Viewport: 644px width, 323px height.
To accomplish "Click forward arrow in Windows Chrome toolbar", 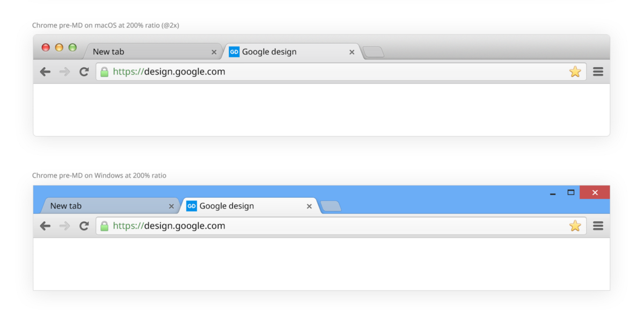I will [64, 226].
